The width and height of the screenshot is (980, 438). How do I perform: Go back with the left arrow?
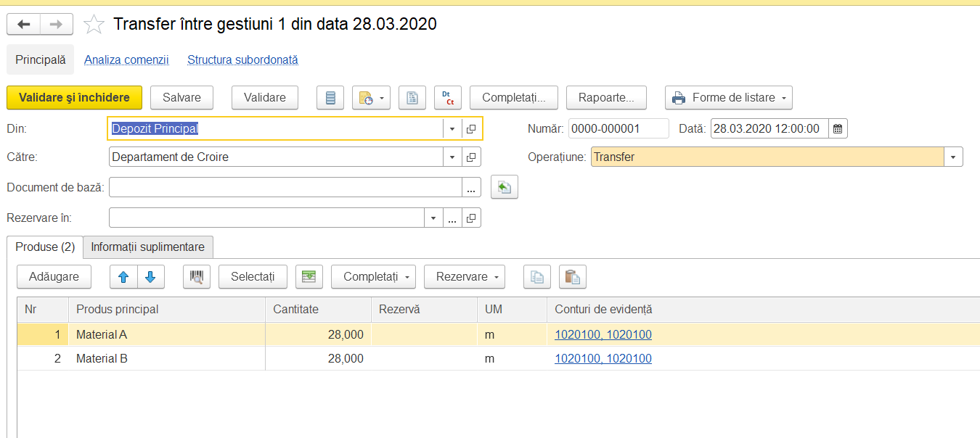pyautogui.click(x=24, y=25)
